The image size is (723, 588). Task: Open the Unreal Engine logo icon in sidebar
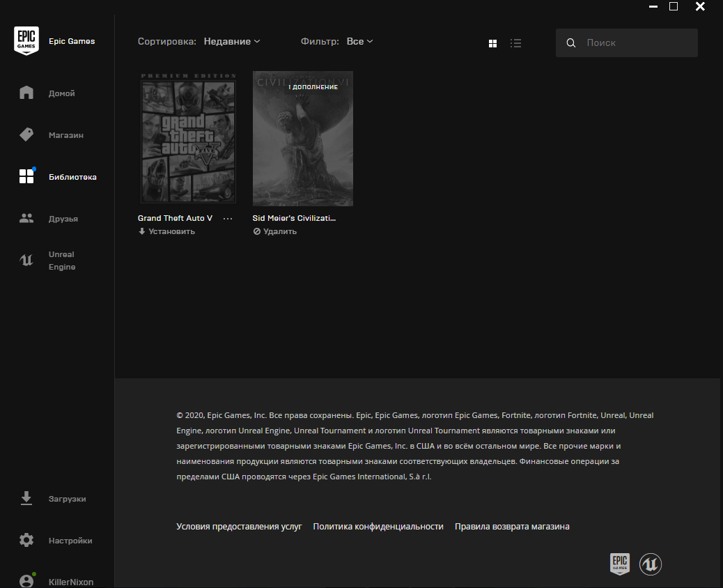click(x=26, y=260)
